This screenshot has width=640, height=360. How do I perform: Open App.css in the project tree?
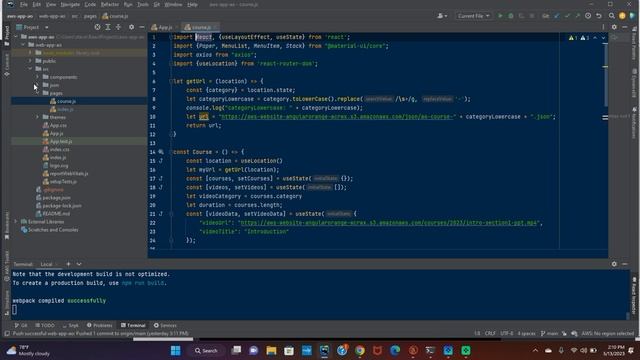[x=58, y=125]
